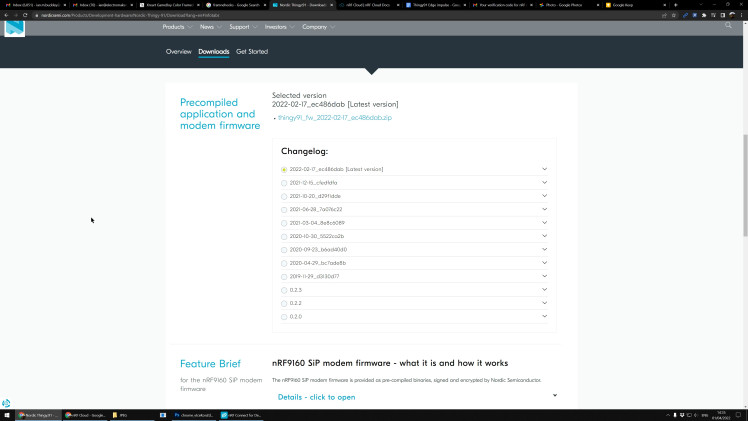Select the 2021-12-15 version radio button
The width and height of the screenshot is (748, 421).
[284, 182]
